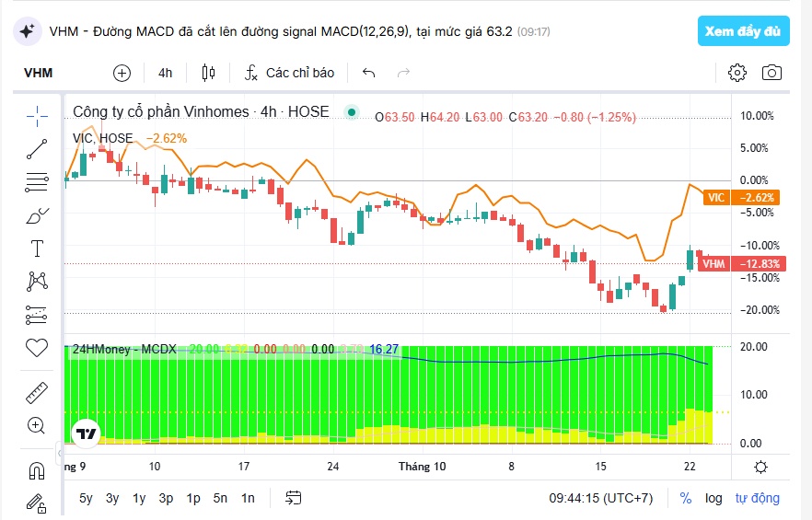Click the AI sparkle icon beside the VHM alert

point(27,31)
